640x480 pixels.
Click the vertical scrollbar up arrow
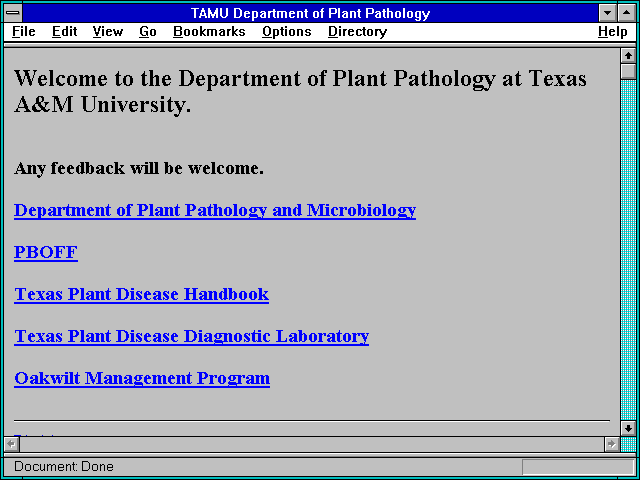point(628,56)
